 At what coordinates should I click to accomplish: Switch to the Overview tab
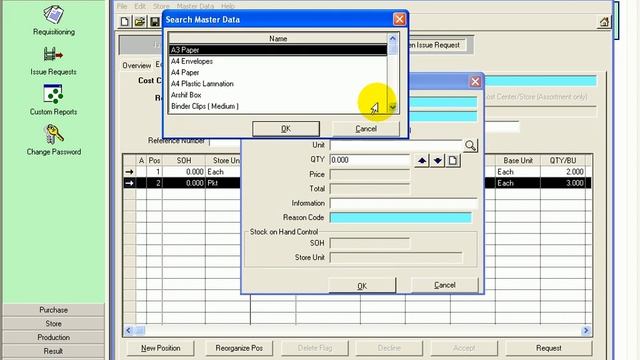coord(136,66)
